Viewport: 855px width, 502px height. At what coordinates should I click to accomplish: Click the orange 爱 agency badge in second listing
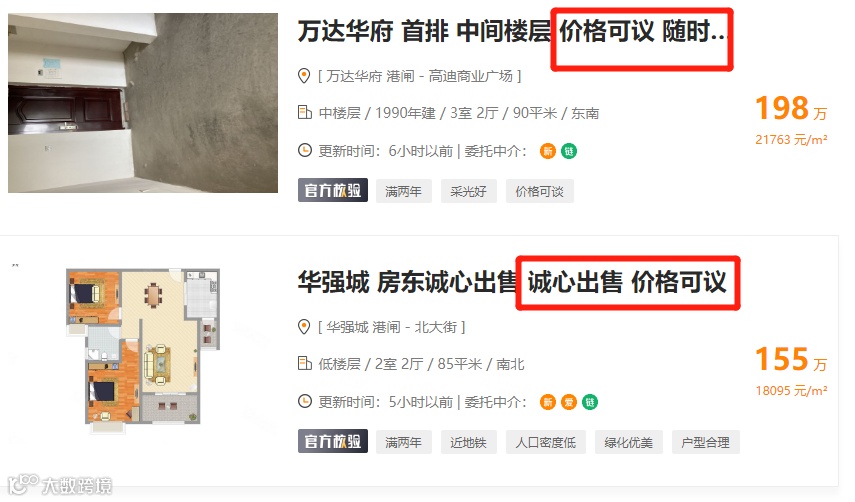point(569,402)
